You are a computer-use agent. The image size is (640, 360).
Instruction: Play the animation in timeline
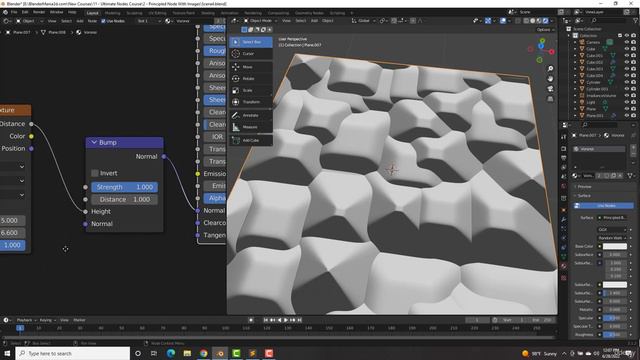click(x=286, y=320)
